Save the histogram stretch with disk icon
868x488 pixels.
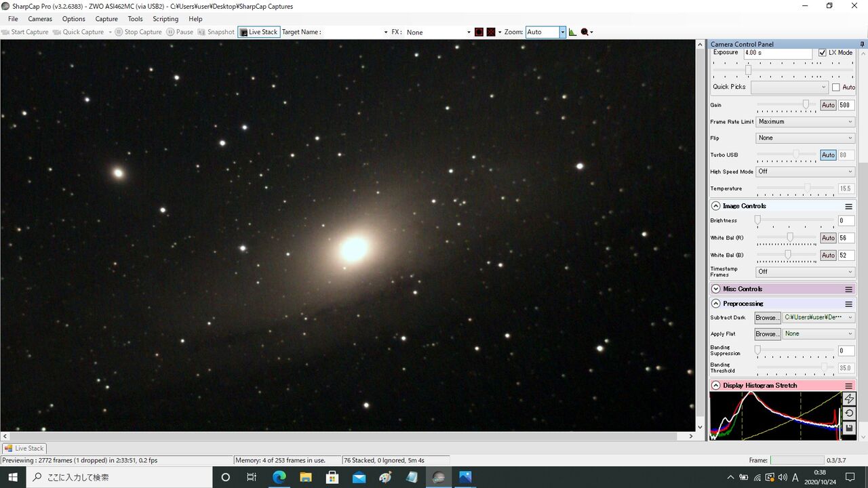(x=849, y=428)
